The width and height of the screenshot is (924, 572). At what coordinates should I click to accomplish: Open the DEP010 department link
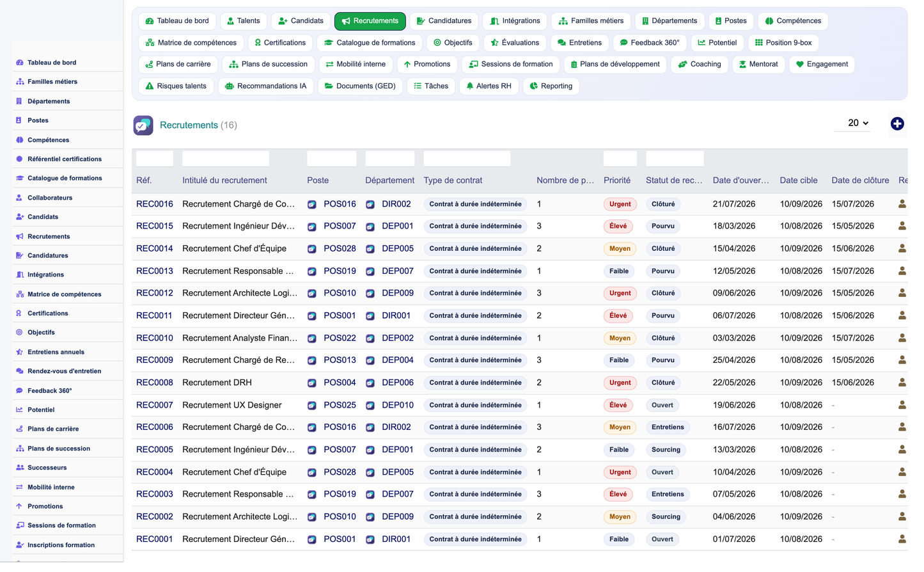point(398,405)
